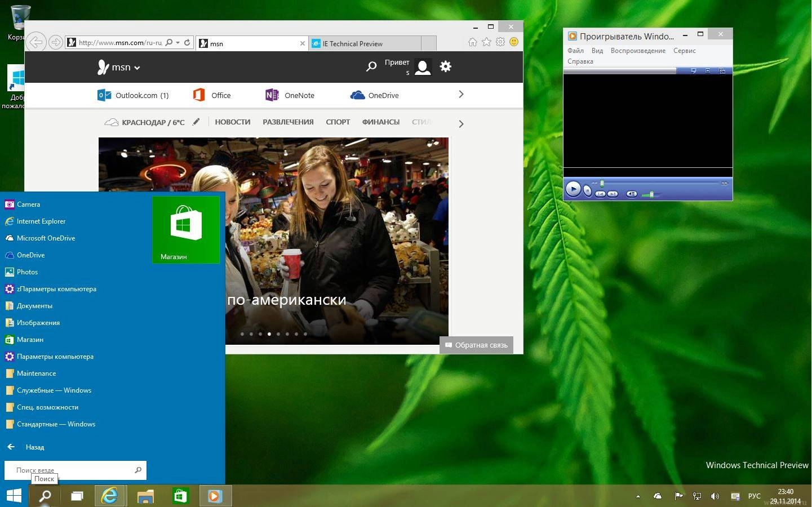Open Outlook.com link on msn
Viewport: 812px width, 507px height.
[x=133, y=95]
